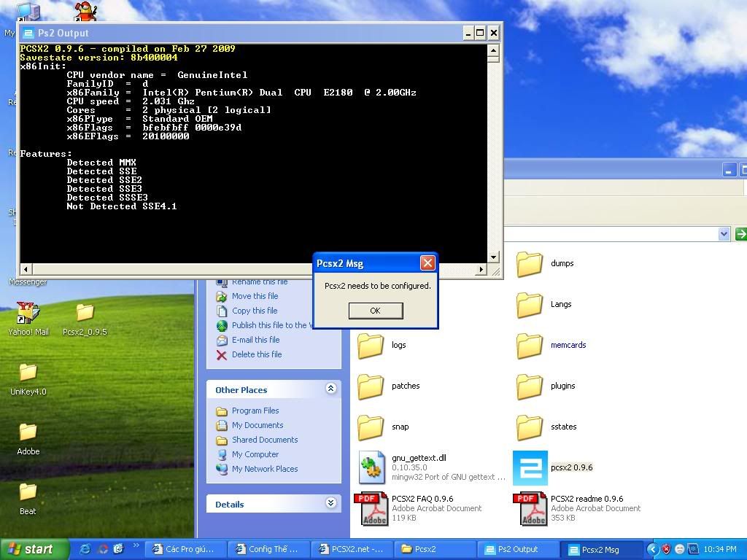This screenshot has width=747, height=560.
Task: Select Beat desktop folder
Action: point(28,499)
